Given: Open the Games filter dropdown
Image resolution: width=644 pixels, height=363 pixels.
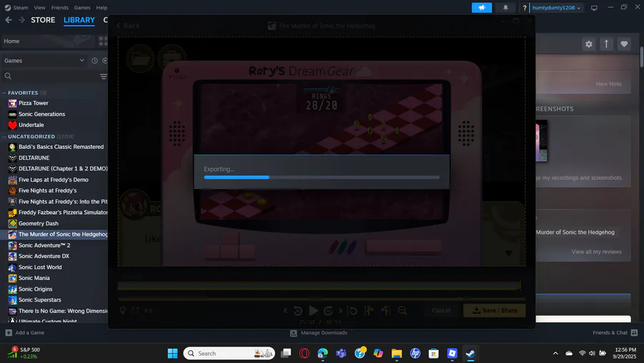Looking at the screenshot, I should [x=44, y=60].
